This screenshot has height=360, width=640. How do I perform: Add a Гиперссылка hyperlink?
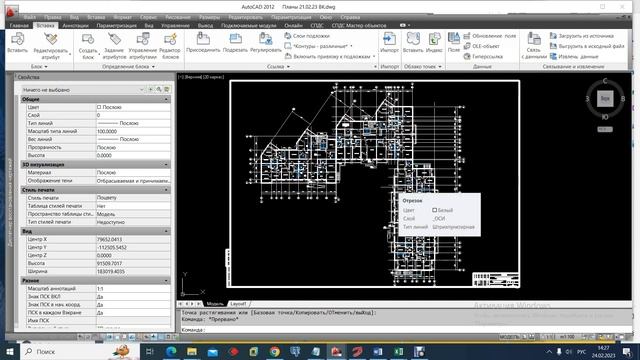click(x=483, y=56)
